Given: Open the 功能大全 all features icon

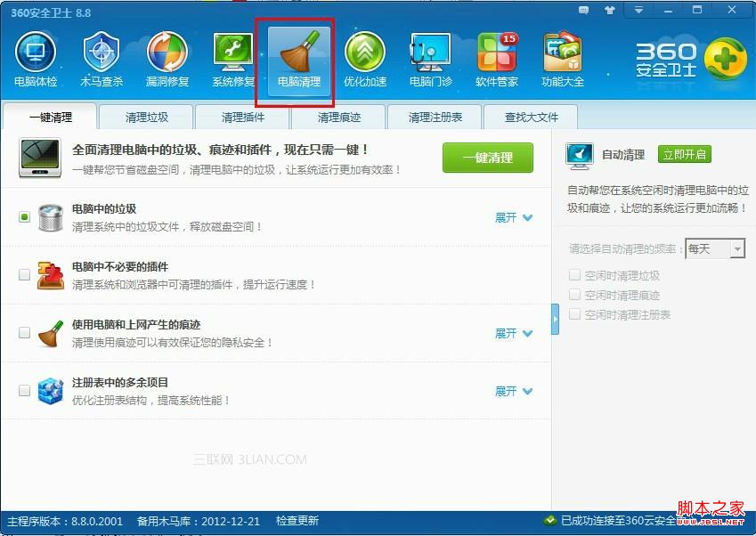Looking at the screenshot, I should (x=563, y=58).
